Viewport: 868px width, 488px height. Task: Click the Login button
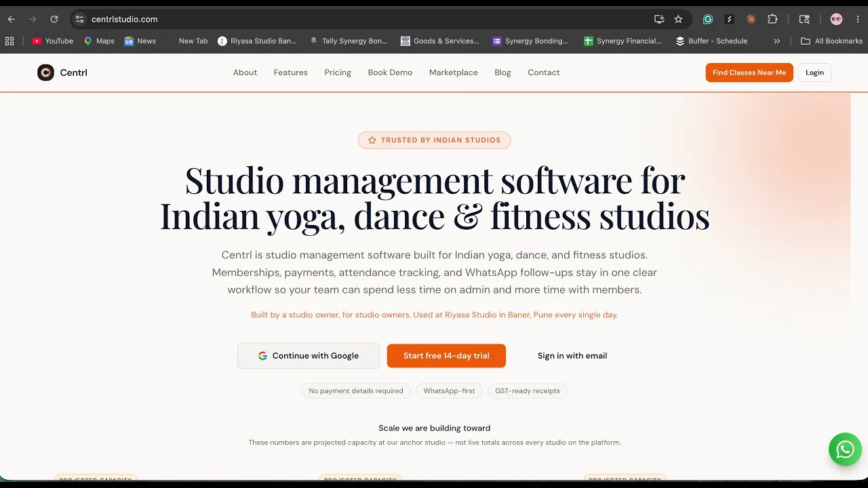tap(814, 73)
